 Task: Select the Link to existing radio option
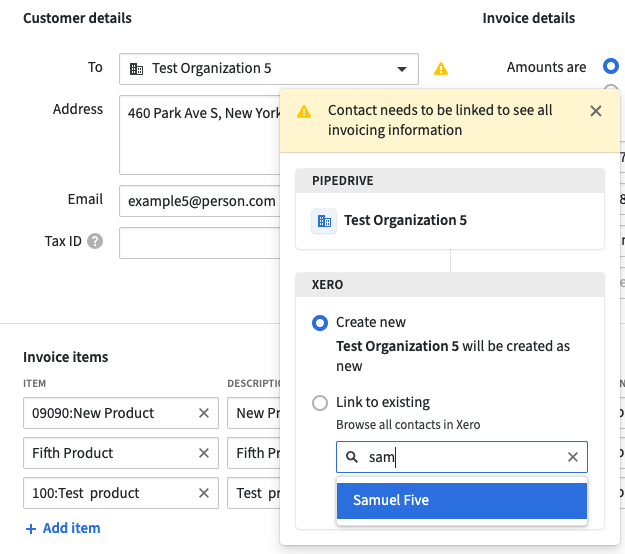pos(320,403)
